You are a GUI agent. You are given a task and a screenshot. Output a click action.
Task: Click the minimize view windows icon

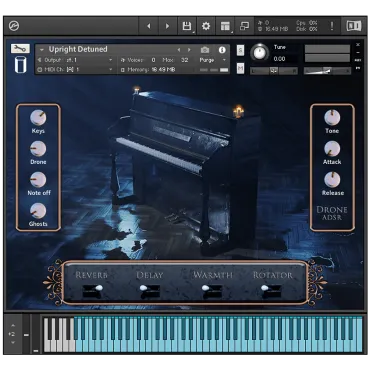click(244, 26)
